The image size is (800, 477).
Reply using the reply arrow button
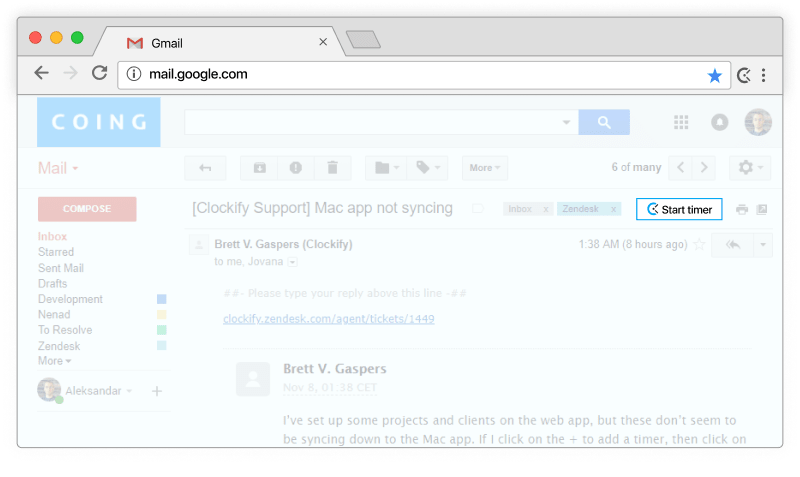[733, 245]
